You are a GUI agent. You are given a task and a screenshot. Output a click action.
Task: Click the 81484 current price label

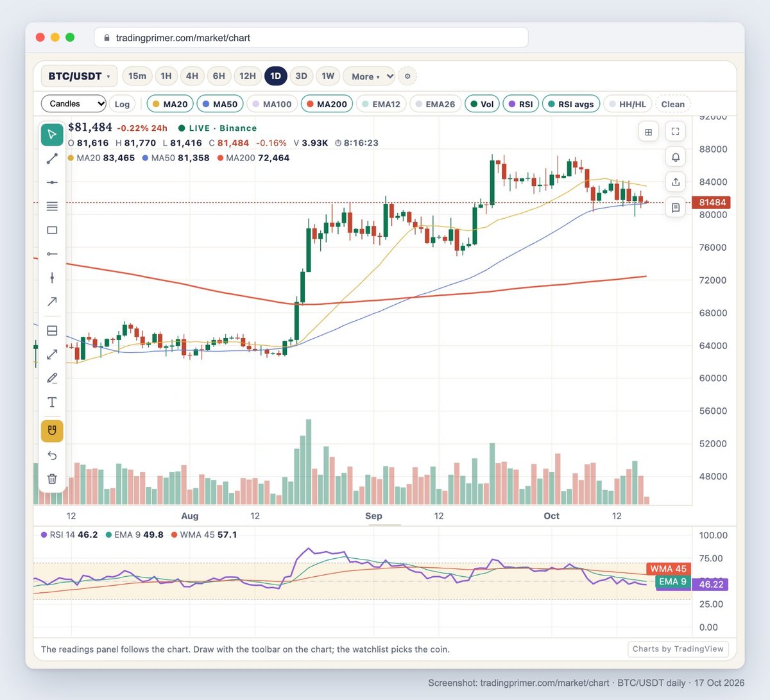[712, 202]
